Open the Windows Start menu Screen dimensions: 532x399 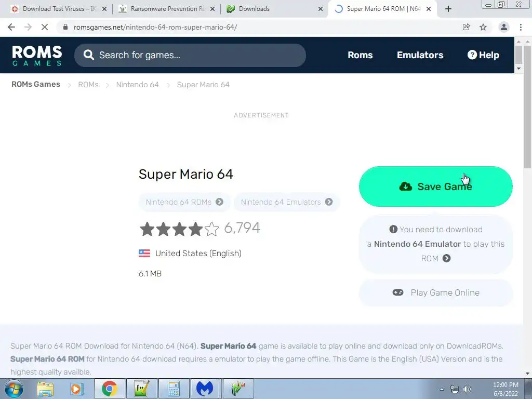14,389
